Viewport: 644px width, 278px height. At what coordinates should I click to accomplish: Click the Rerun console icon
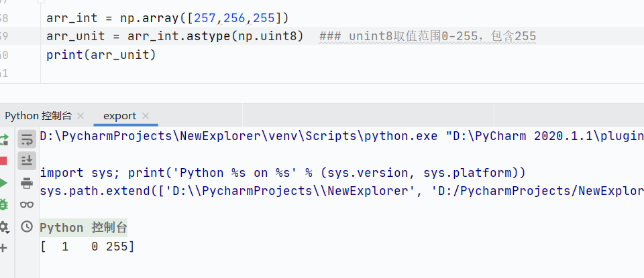tap(3, 139)
